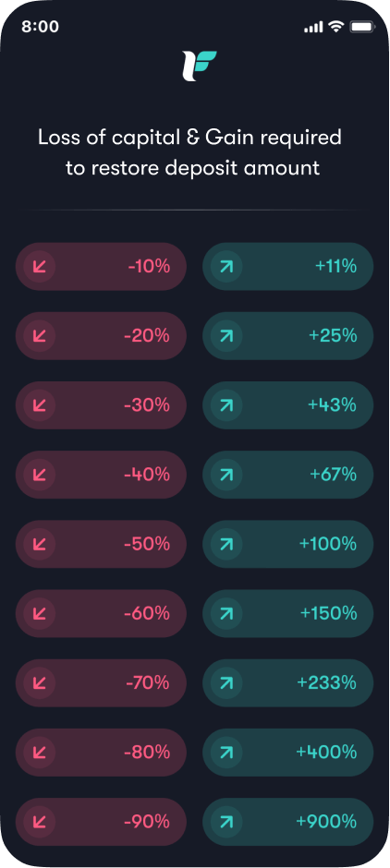
Task: Click the Wi-Fi icon in status bar
Action: pyautogui.click(x=335, y=26)
